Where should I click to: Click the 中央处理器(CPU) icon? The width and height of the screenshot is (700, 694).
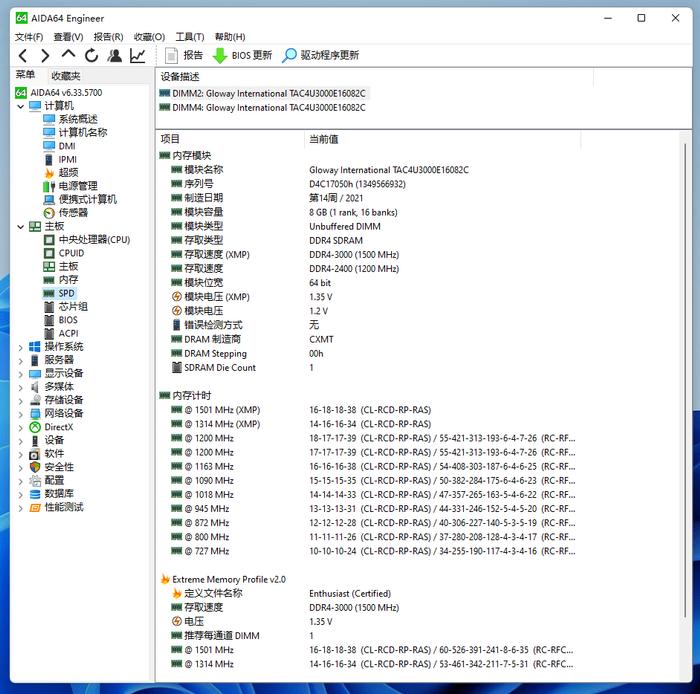tap(49, 240)
